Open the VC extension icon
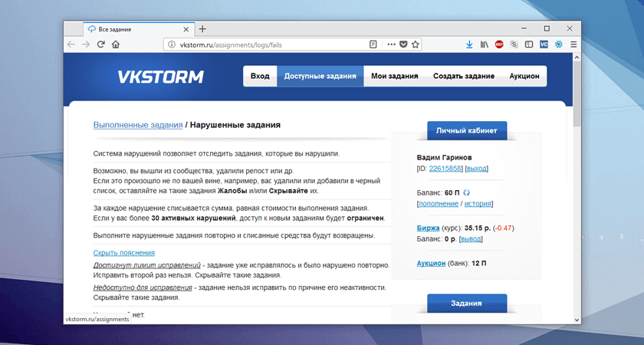The image size is (644, 345). point(544,44)
